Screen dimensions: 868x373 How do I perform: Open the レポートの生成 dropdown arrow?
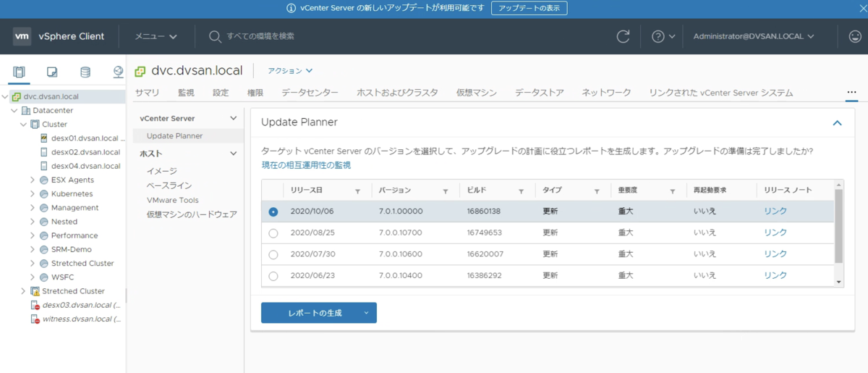366,313
